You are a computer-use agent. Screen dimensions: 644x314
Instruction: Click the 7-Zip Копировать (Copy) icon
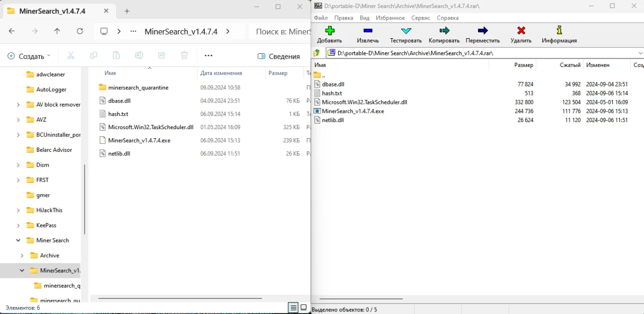(444, 31)
